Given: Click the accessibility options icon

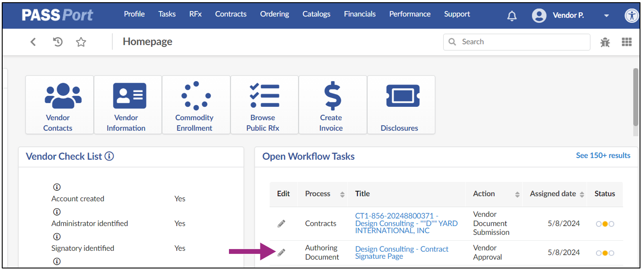Looking at the screenshot, I should 632,15.
